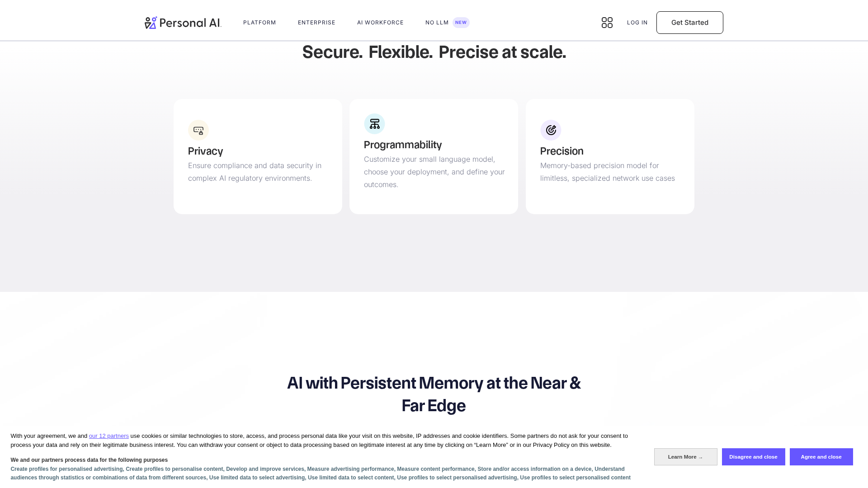Click the NEW badge beside No LLM
Screen dimensions: 868x488
click(461, 23)
